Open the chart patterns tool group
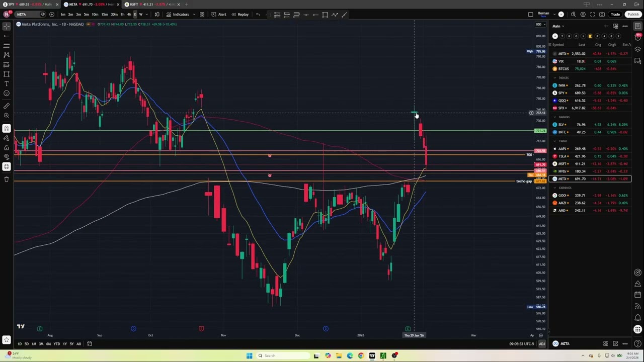Viewport: 644px width, 362px height. [x=7, y=55]
